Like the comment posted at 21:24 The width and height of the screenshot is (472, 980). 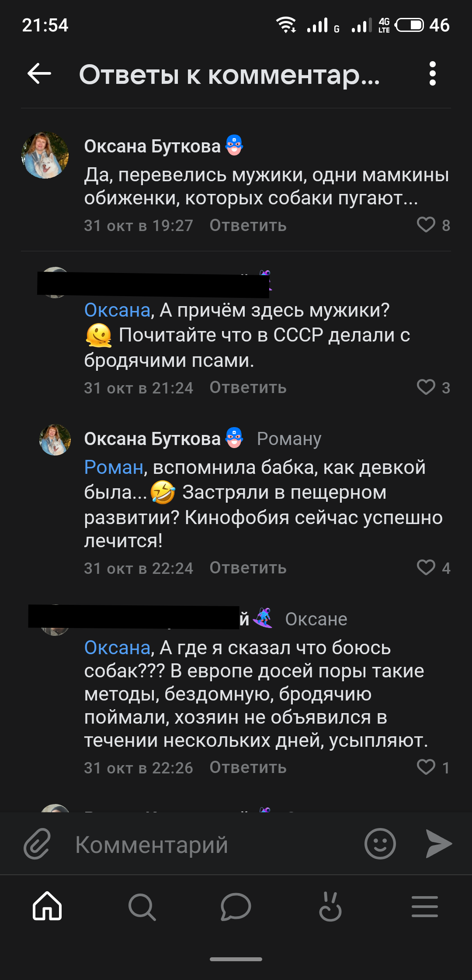coord(426,387)
